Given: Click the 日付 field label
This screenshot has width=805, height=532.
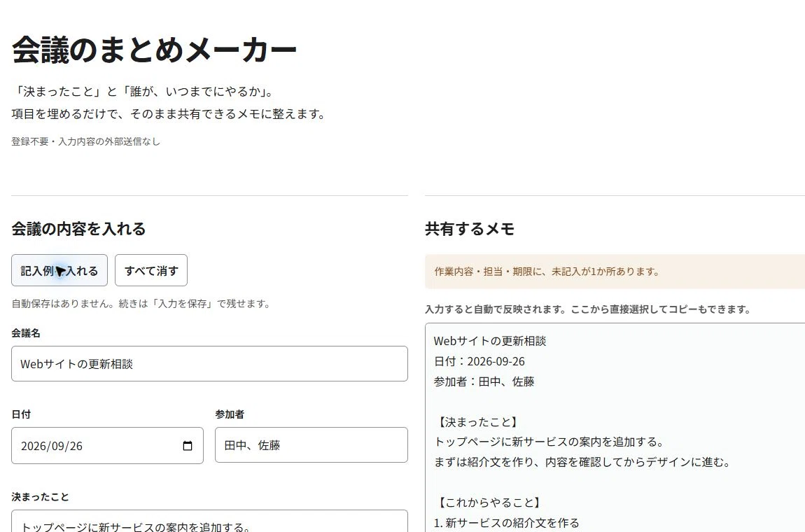Looking at the screenshot, I should (21, 414).
